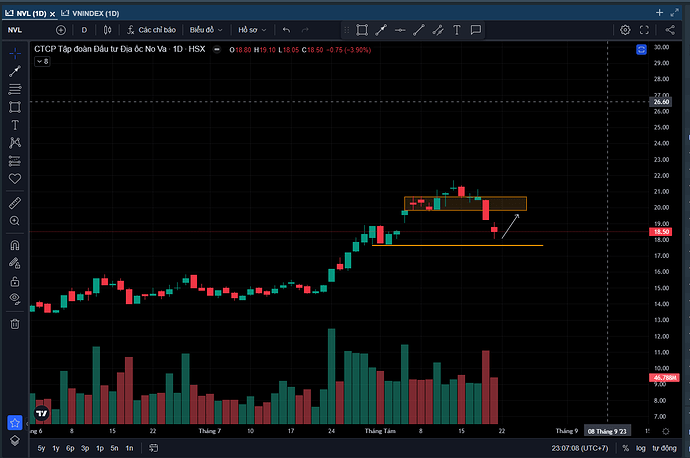The width and height of the screenshot is (690, 458).
Task: Open the candlestick chart style picker
Action: (x=107, y=30)
